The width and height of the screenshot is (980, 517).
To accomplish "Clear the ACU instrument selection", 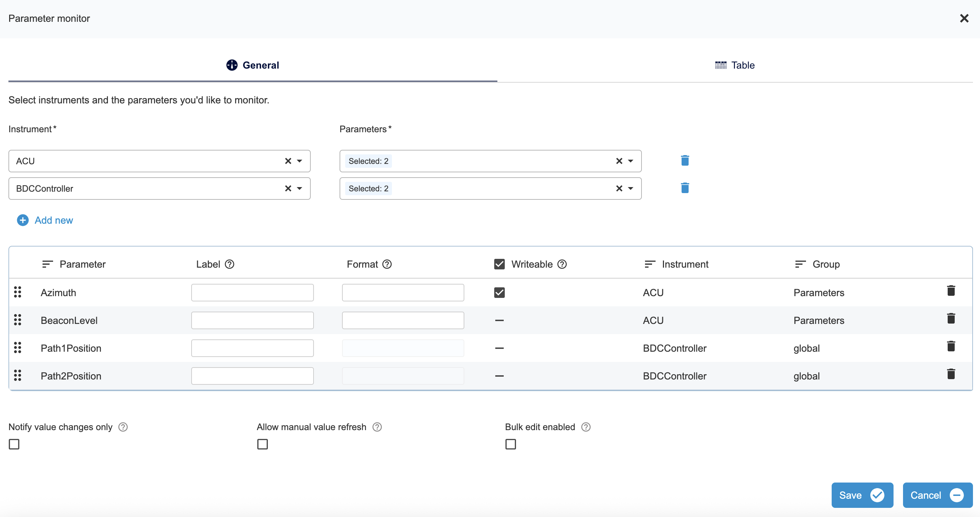I will tap(287, 161).
